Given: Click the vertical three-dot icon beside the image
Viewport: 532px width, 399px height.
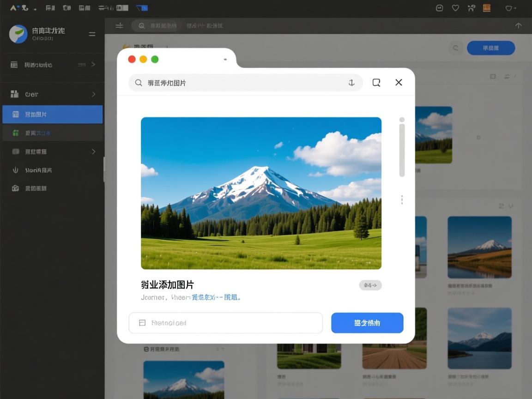Looking at the screenshot, I should pyautogui.click(x=402, y=199).
